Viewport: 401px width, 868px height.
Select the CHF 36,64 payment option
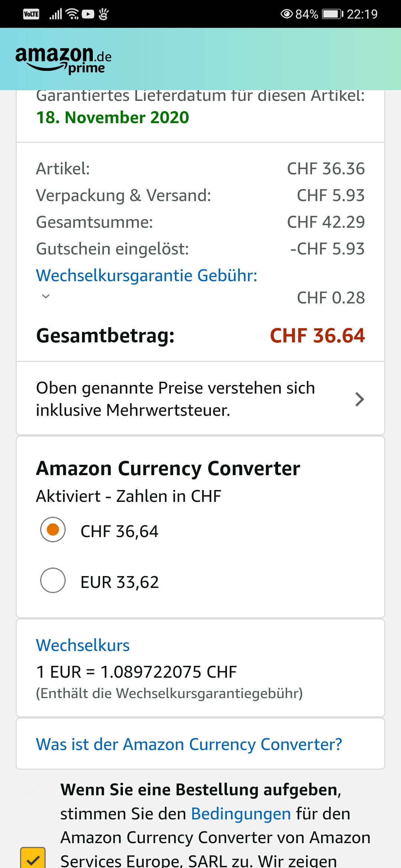coord(53,530)
